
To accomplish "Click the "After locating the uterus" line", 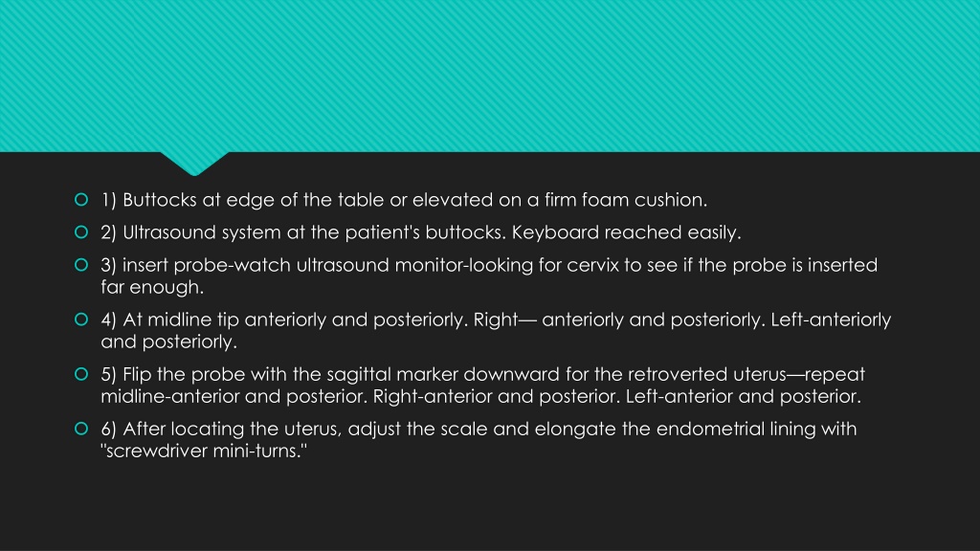I will (479, 430).
